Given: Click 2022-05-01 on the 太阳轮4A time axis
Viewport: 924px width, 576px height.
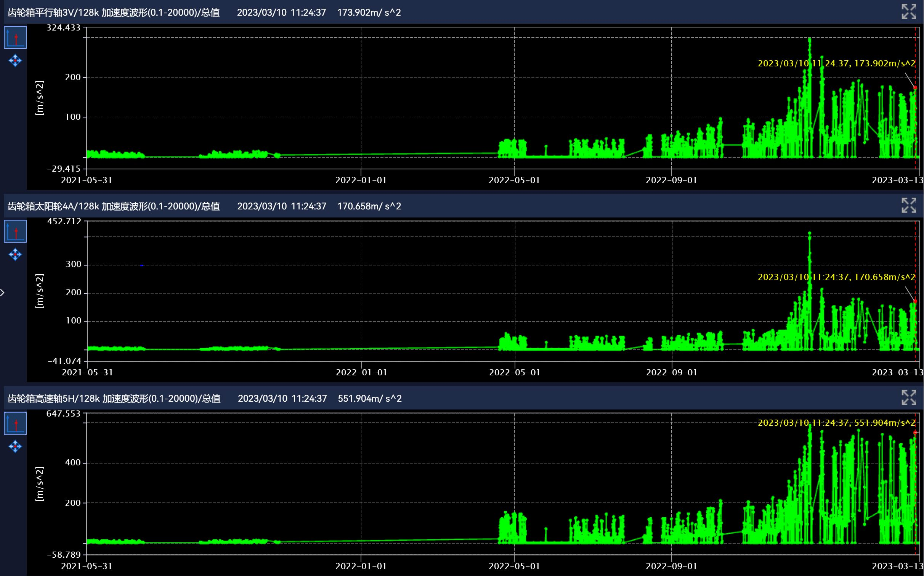Looking at the screenshot, I should point(515,372).
